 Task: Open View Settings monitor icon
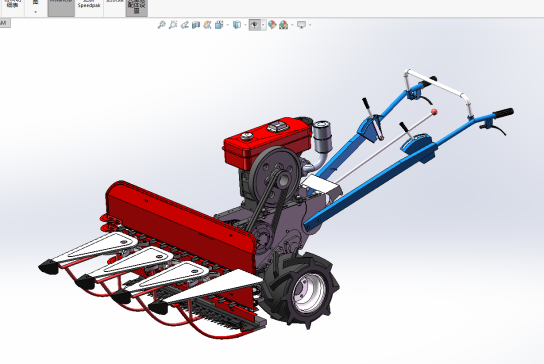click(301, 25)
